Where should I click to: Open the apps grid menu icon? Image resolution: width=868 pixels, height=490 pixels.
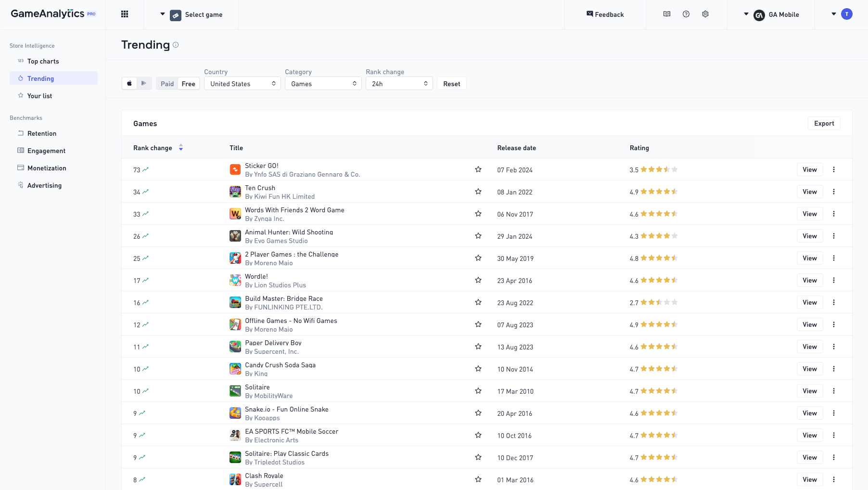point(125,14)
